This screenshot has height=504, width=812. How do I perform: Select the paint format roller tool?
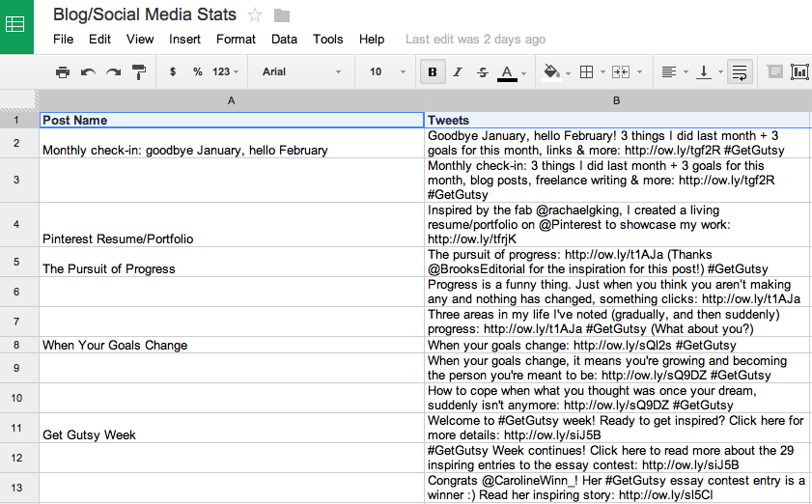click(x=139, y=72)
